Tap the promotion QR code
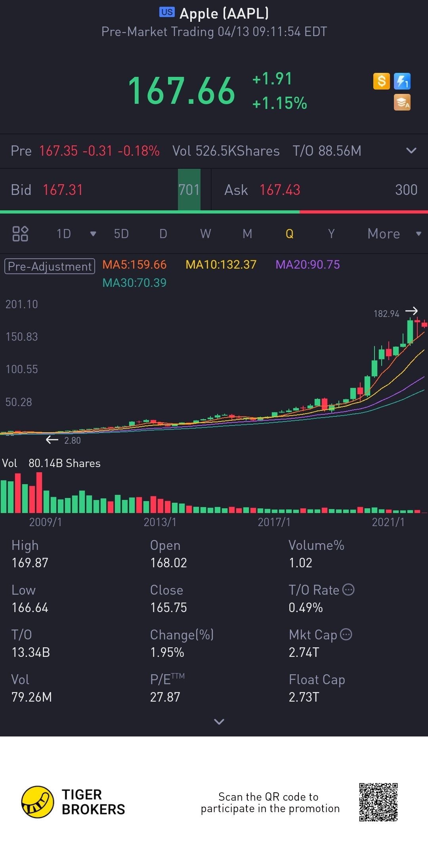The width and height of the screenshot is (428, 868). click(x=378, y=802)
